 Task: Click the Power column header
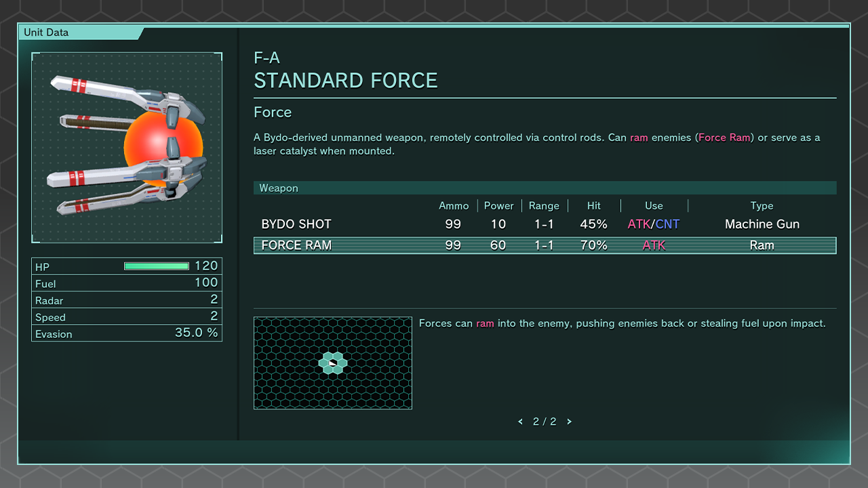click(x=498, y=206)
